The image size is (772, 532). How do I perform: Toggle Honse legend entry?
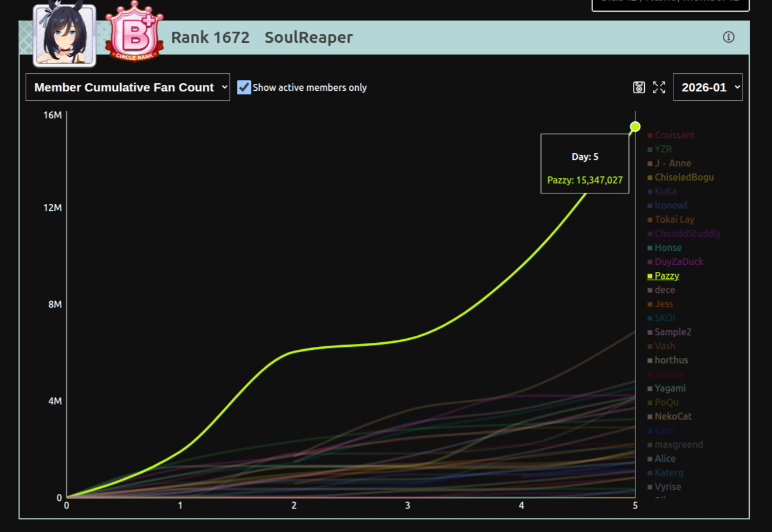click(x=664, y=247)
